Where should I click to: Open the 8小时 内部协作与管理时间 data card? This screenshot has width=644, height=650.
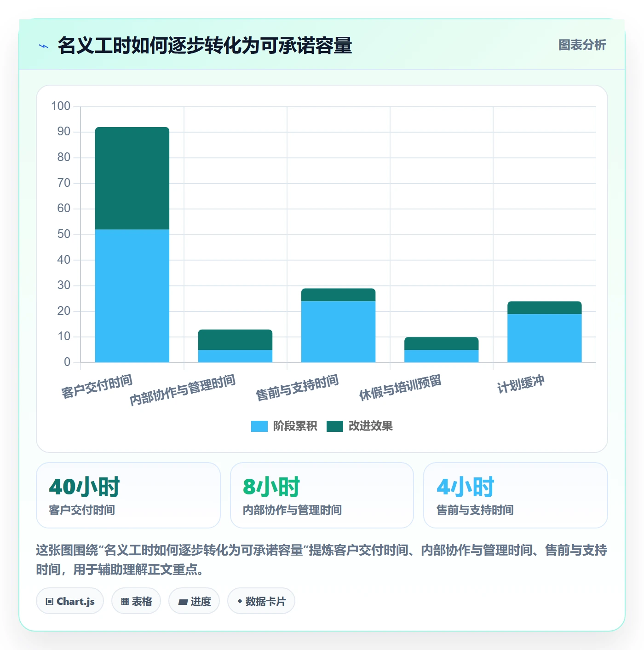click(x=322, y=495)
